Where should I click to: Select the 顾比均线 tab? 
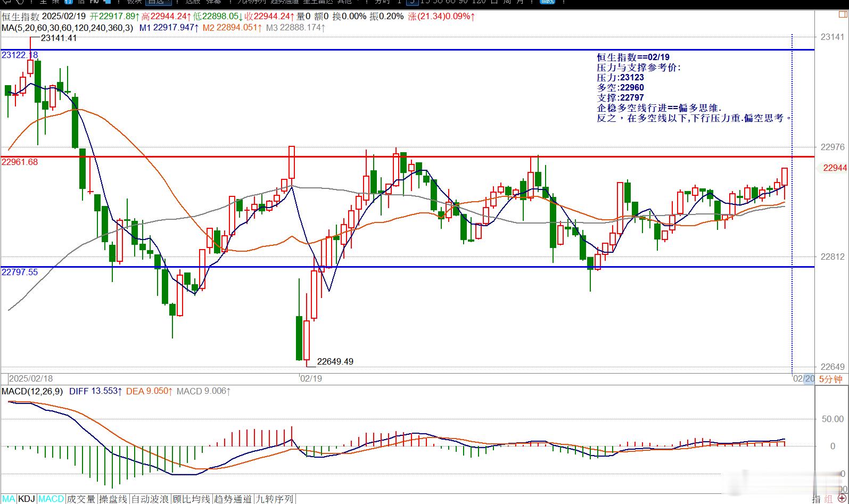coord(192,499)
